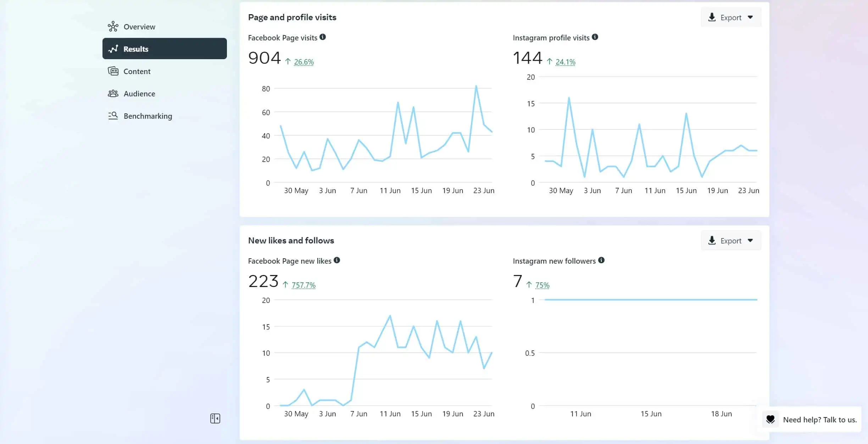
Task: Click the 904 Facebook Page visits value
Action: pyautogui.click(x=265, y=58)
